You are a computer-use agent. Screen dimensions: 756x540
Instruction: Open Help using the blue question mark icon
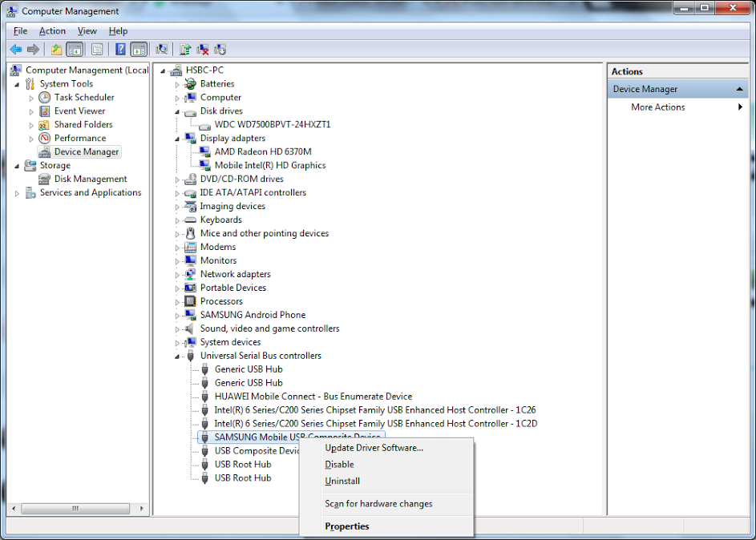pyautogui.click(x=121, y=49)
